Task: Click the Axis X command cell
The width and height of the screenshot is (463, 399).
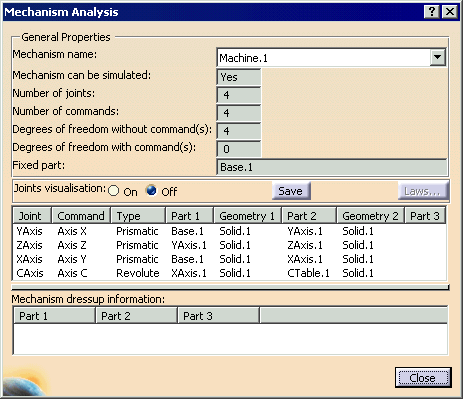Action: point(72,231)
